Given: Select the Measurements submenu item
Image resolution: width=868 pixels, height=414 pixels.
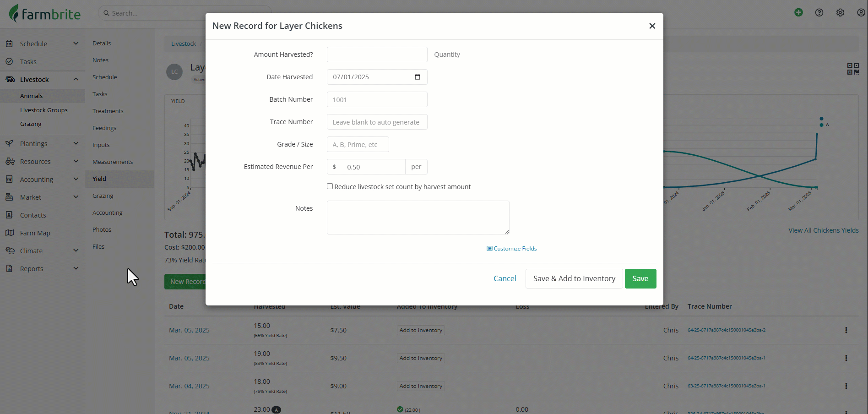Looking at the screenshot, I should [x=113, y=162].
